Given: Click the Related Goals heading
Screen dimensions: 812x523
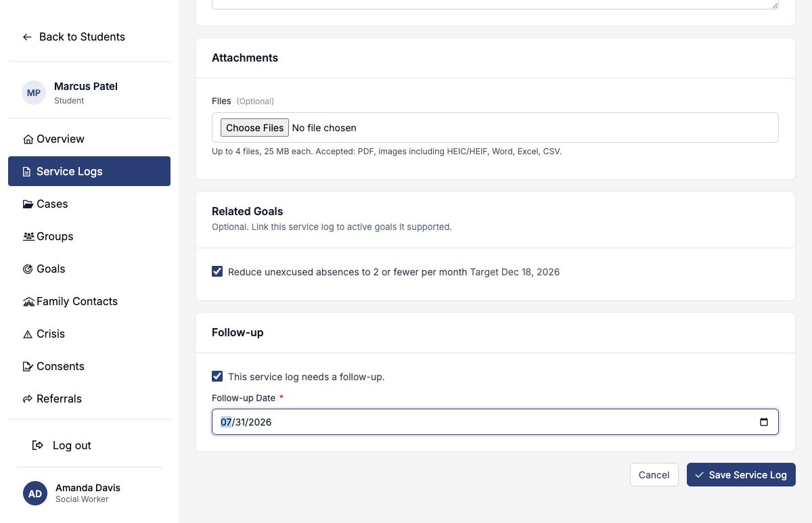Looking at the screenshot, I should pyautogui.click(x=247, y=211).
